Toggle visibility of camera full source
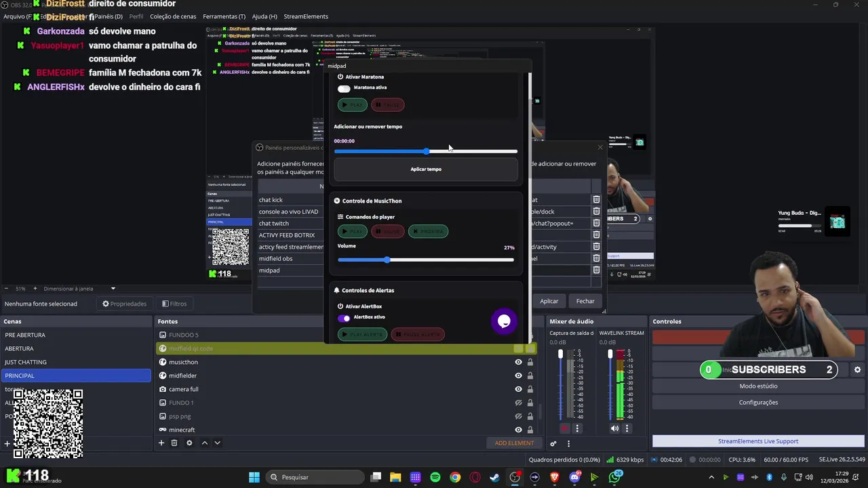Viewport: 868px width, 488px height. [x=518, y=389]
